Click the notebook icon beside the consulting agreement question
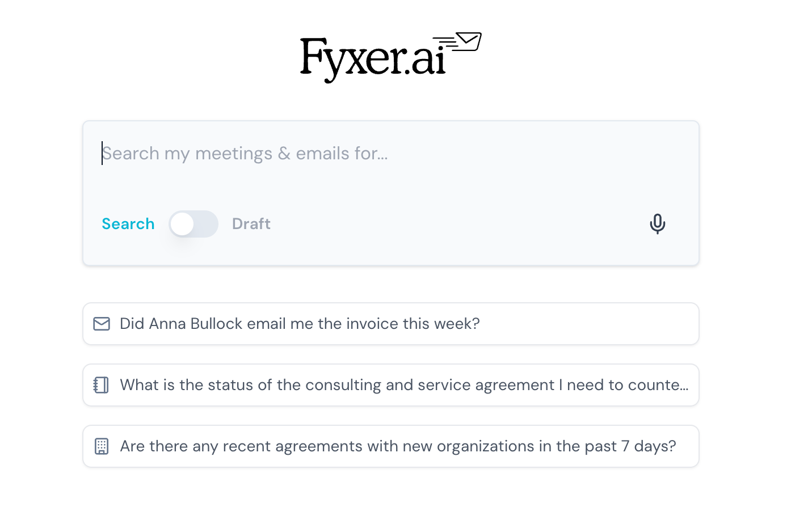Screen dimensions: 812x516 point(102,385)
